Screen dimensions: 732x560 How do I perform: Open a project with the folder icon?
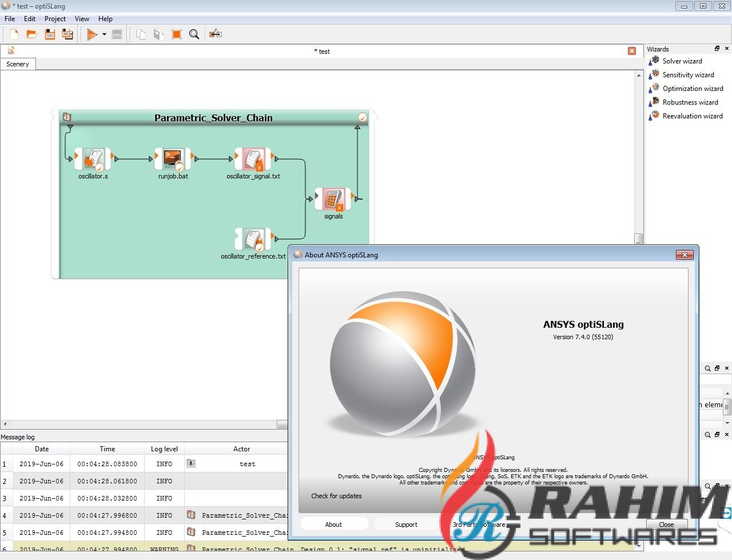click(x=31, y=34)
